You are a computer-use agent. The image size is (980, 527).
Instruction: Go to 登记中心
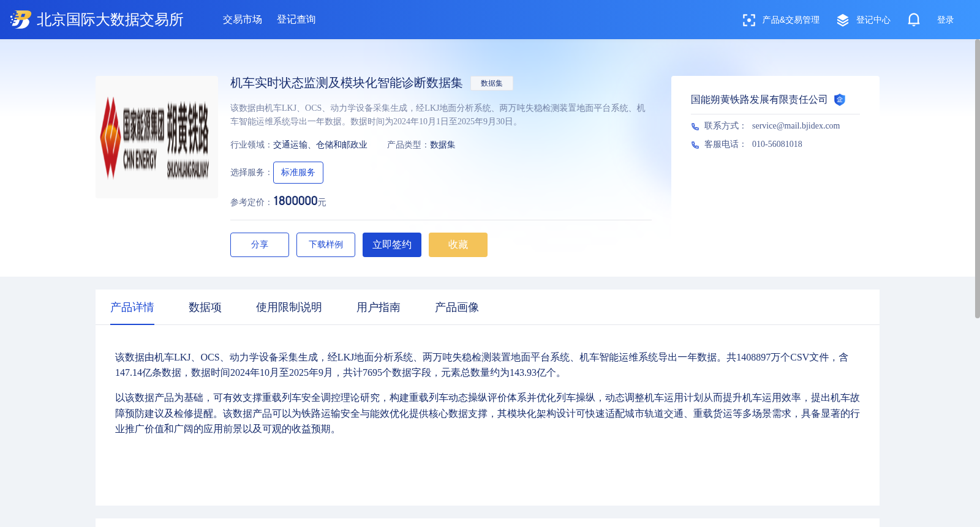(873, 20)
